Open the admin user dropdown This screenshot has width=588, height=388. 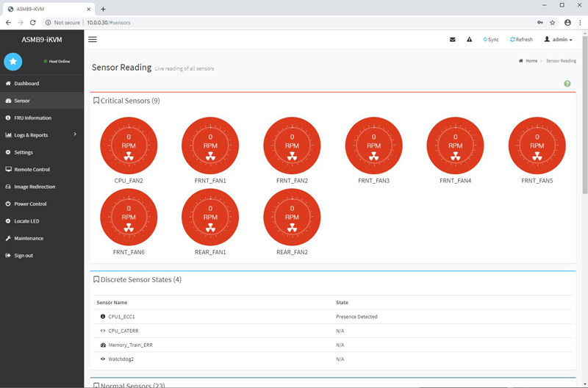coord(558,40)
